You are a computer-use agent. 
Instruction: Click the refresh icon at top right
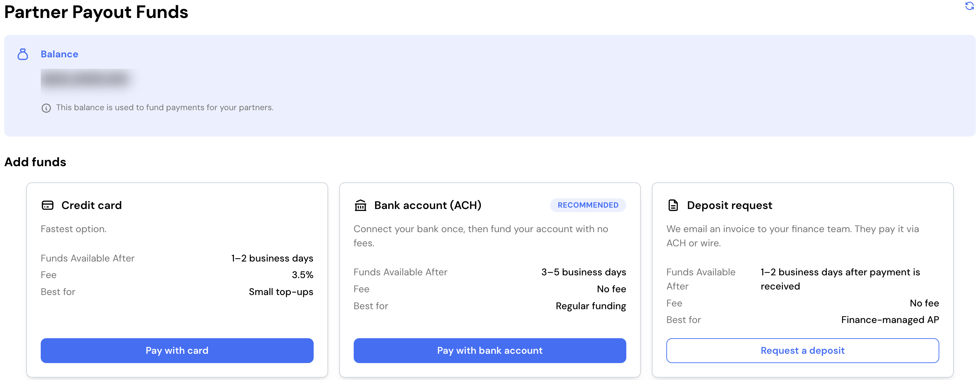(969, 6)
